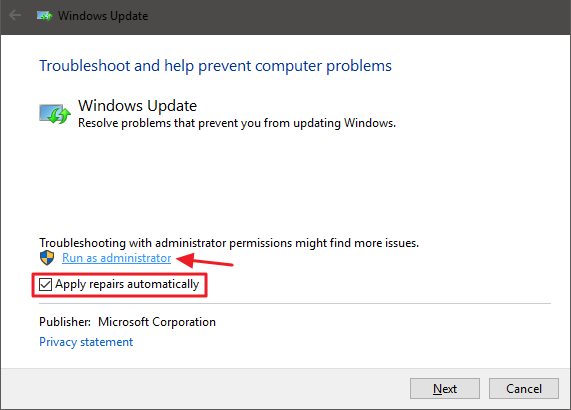Screen dimensions: 571x410
Task: Toggle via the 'Apply repairs automatically' label text
Action: (127, 284)
